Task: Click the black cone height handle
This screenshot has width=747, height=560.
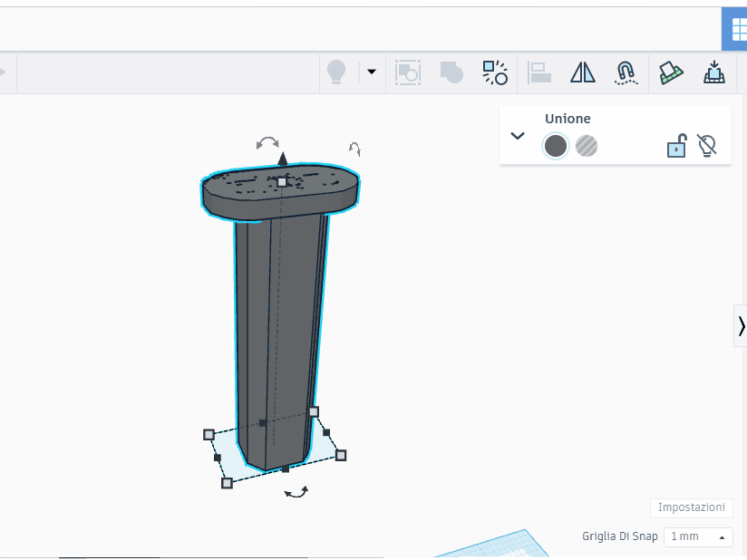Action: (x=283, y=159)
